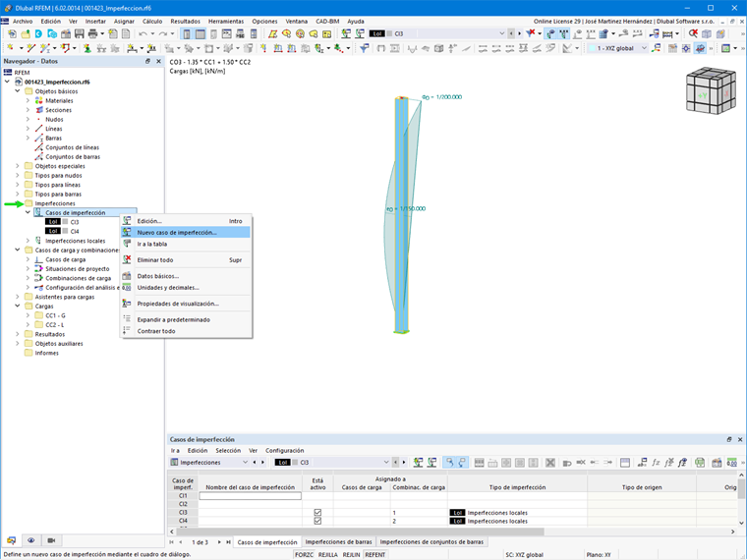Viewport: 747px width, 560px height.
Task: Click the CI4 grey color swatch in navigator
Action: [x=65, y=232]
